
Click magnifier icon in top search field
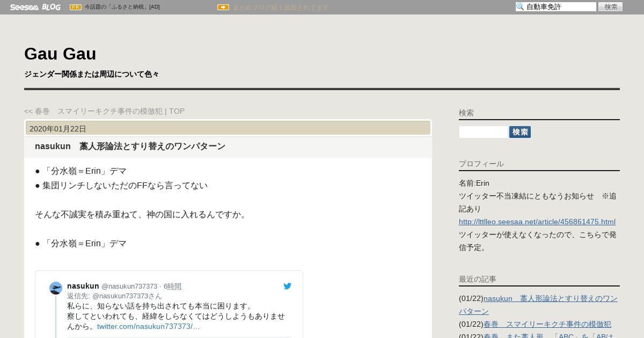(x=520, y=6)
